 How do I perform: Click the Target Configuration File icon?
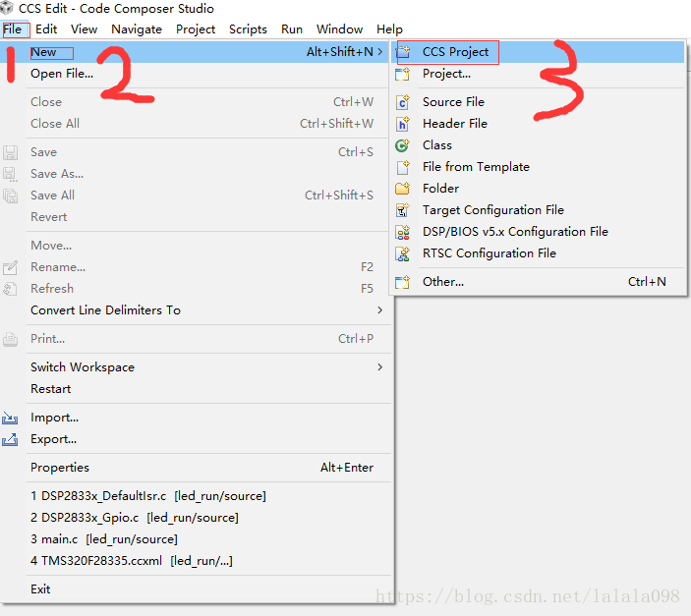click(x=403, y=210)
